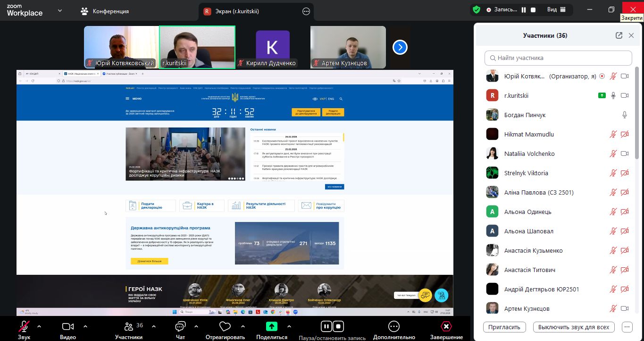The width and height of the screenshot is (644, 341).
Task: Click the React heart icon
Action: [x=225, y=327]
